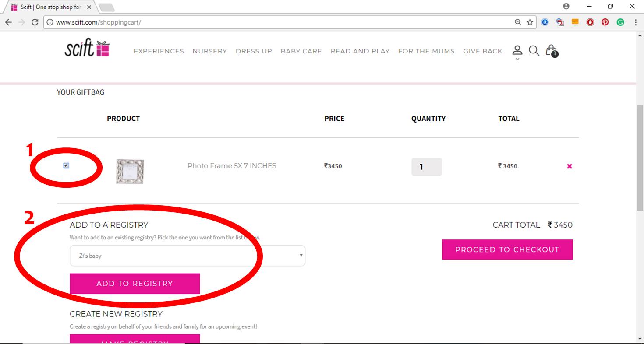This screenshot has width=644, height=344.
Task: Click the search magnifier icon in header
Action: click(x=534, y=51)
